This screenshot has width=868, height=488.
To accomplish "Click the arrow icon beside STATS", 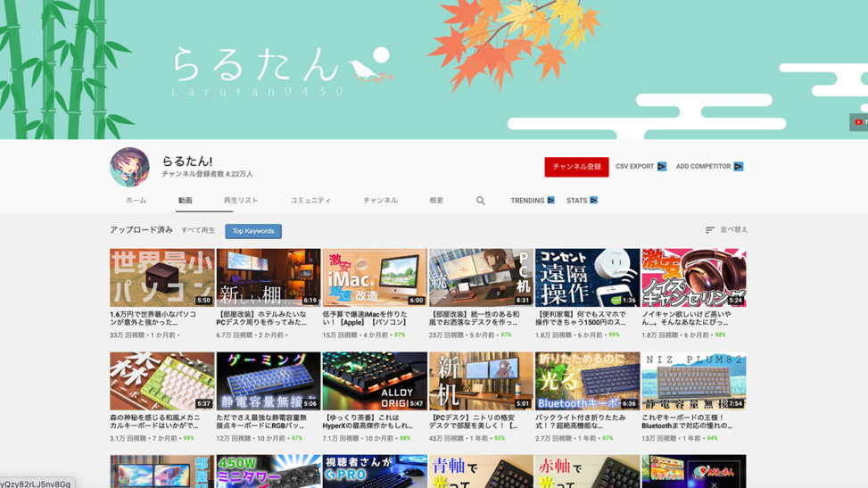I will (593, 201).
